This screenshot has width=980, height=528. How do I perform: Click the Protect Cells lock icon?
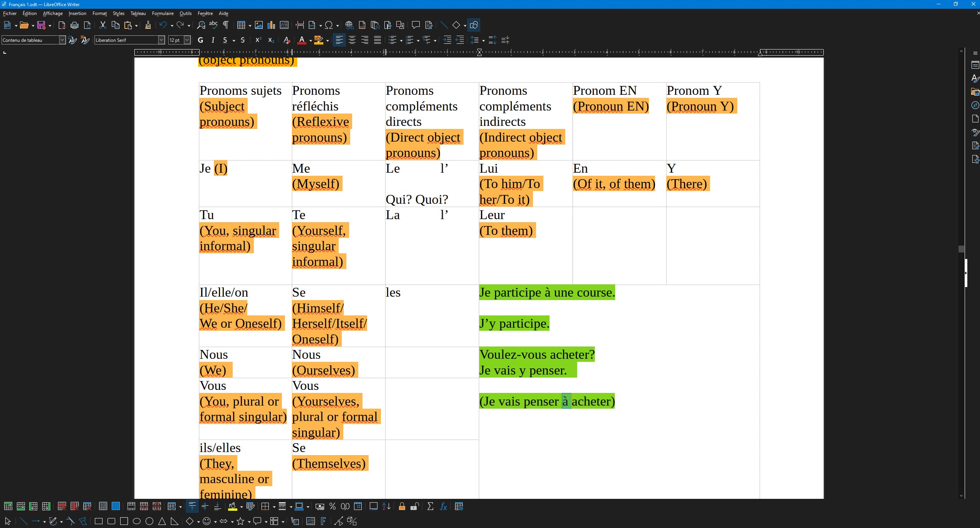coord(402,507)
